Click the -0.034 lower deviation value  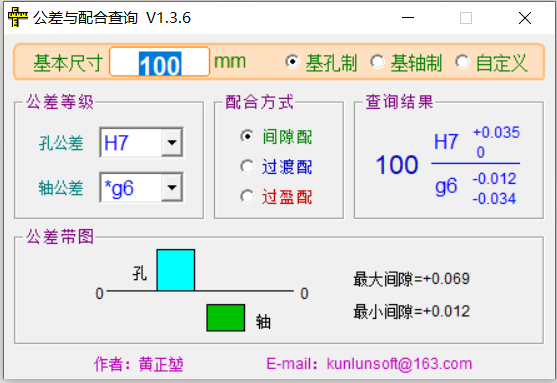[494, 199]
